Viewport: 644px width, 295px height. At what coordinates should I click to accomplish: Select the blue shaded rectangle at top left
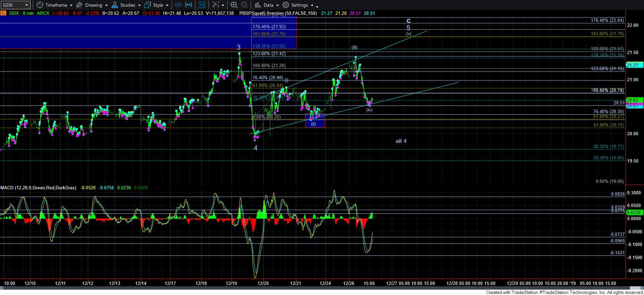[148, 32]
